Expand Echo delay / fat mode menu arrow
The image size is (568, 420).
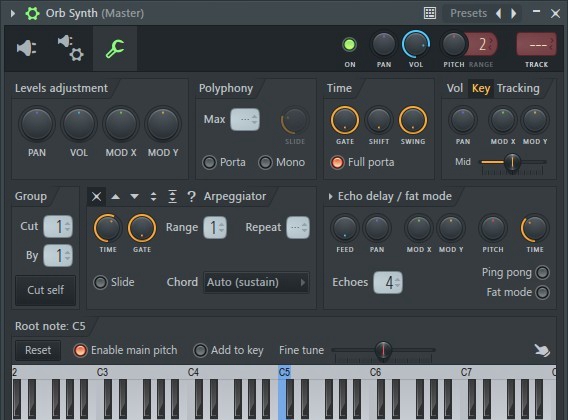[330, 196]
